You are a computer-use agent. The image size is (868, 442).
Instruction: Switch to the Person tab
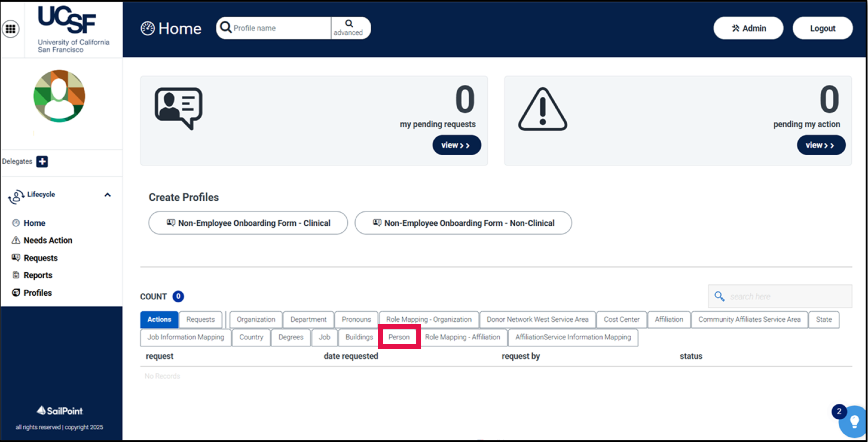[x=399, y=337]
